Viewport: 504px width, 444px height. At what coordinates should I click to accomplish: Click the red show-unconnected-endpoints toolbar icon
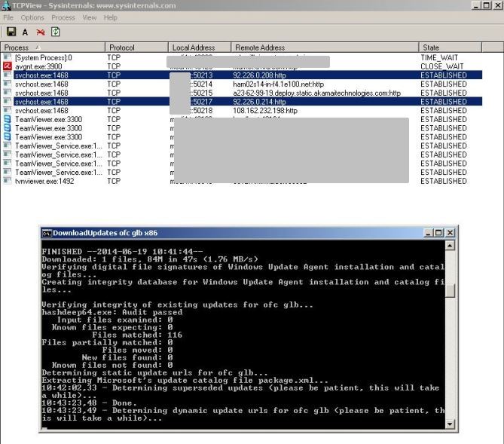tap(41, 32)
